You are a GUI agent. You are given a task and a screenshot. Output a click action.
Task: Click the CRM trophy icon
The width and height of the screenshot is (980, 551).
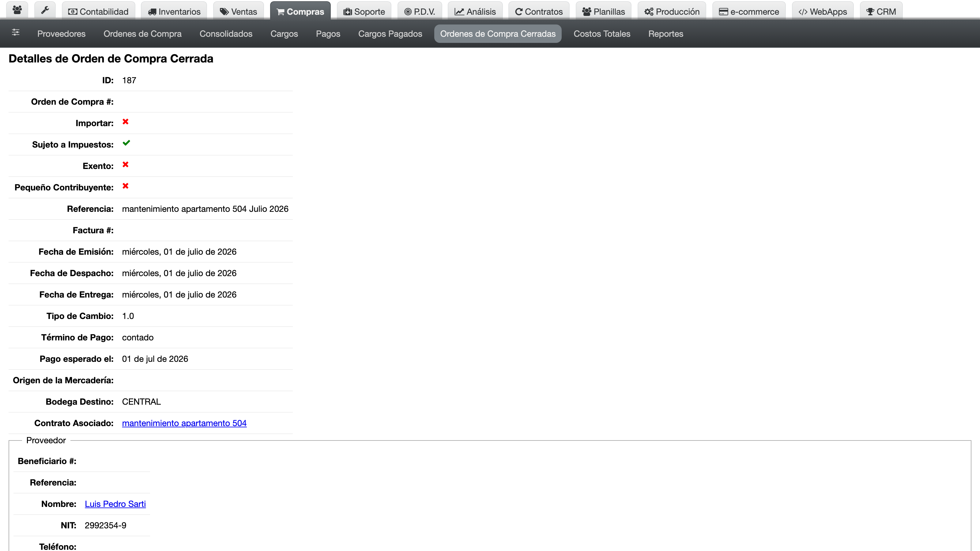click(x=870, y=12)
